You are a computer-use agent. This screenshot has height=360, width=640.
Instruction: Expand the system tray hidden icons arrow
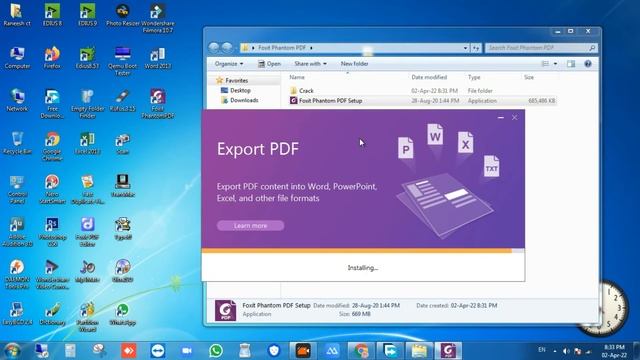(x=555, y=351)
